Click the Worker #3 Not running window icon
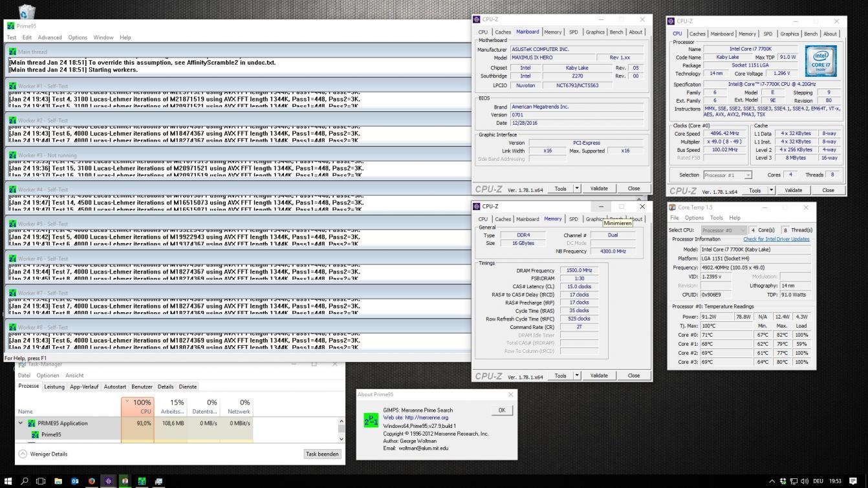This screenshot has height=488, width=868. [13, 155]
